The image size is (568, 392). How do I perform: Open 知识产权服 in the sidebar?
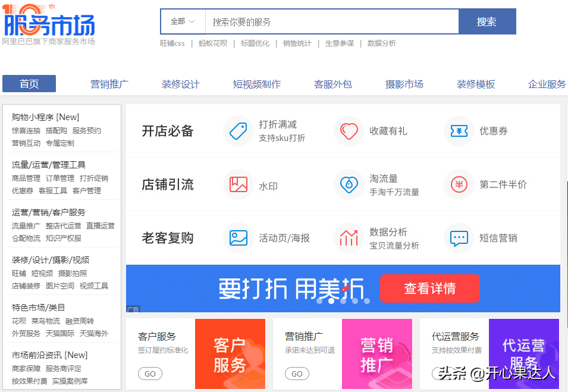tap(64, 238)
